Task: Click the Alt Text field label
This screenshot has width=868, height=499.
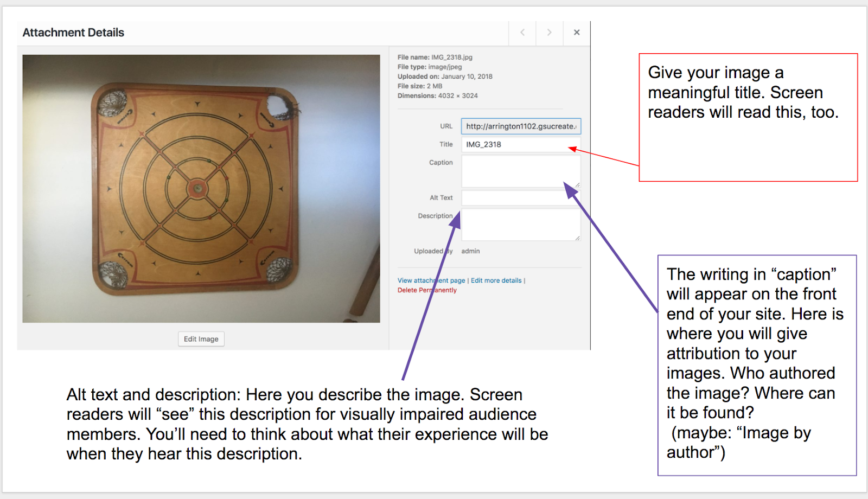Action: pos(441,198)
